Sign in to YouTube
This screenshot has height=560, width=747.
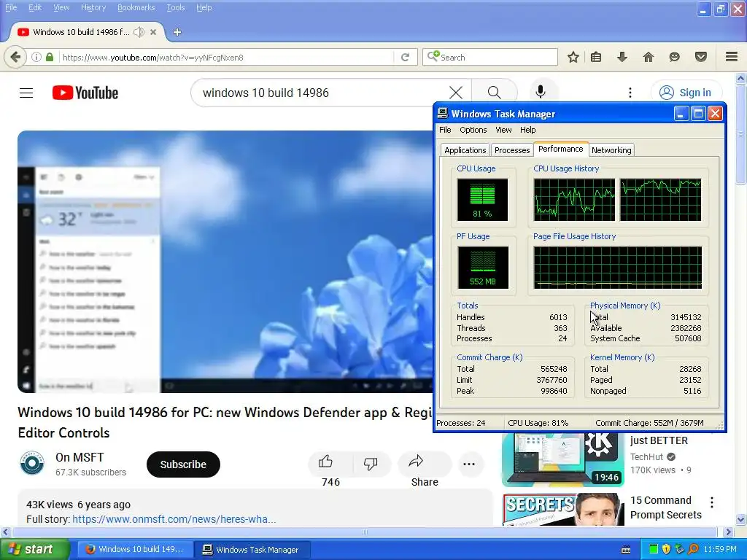(x=686, y=93)
